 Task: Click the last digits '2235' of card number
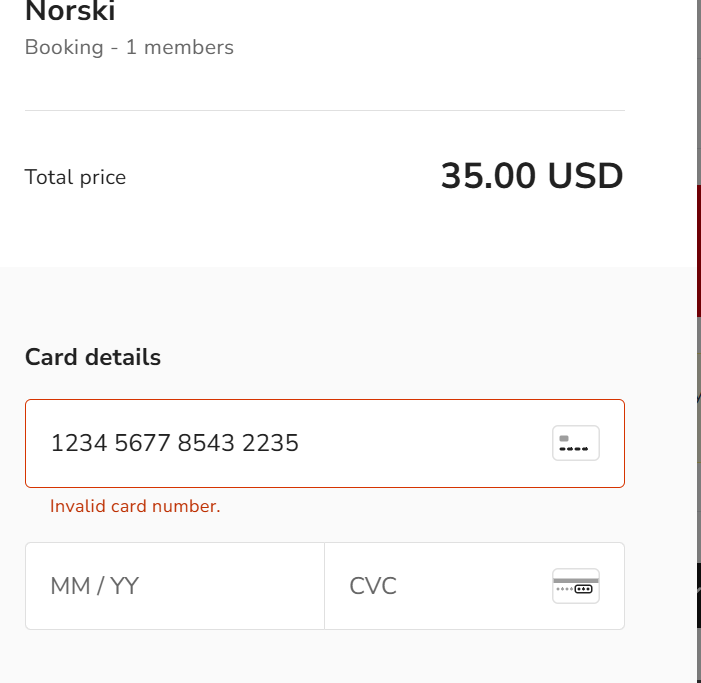[270, 443]
